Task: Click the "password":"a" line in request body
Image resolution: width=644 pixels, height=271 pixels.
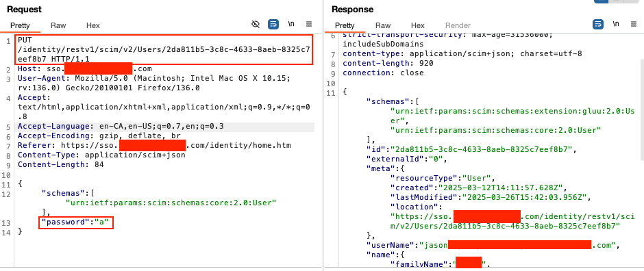Action: (76, 222)
